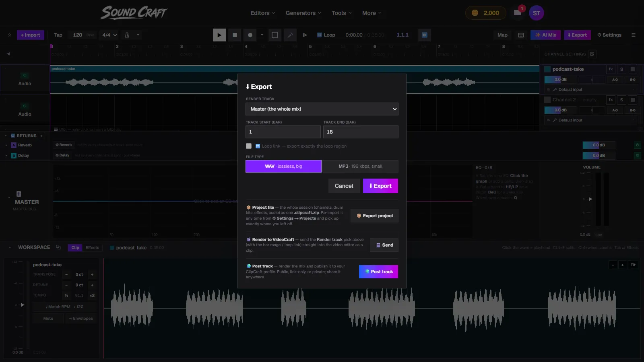
Task: Click the Record button in the transport bar
Action: [250, 35]
